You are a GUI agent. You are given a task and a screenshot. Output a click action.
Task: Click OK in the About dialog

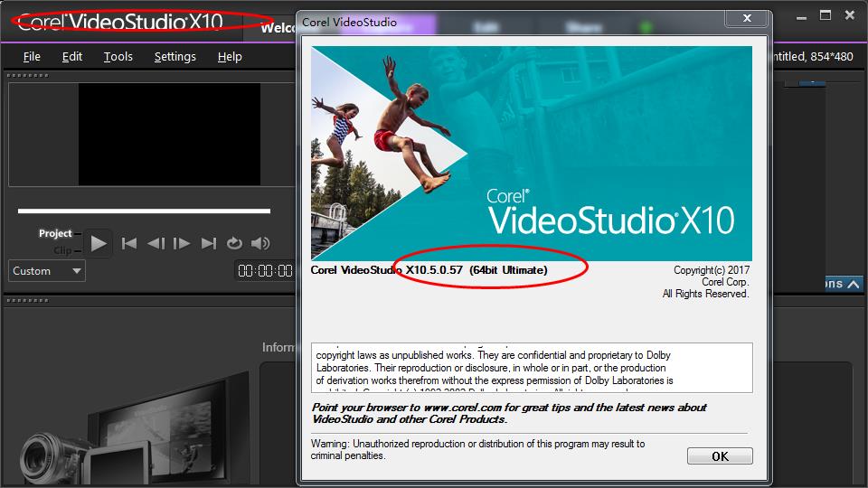click(720, 456)
